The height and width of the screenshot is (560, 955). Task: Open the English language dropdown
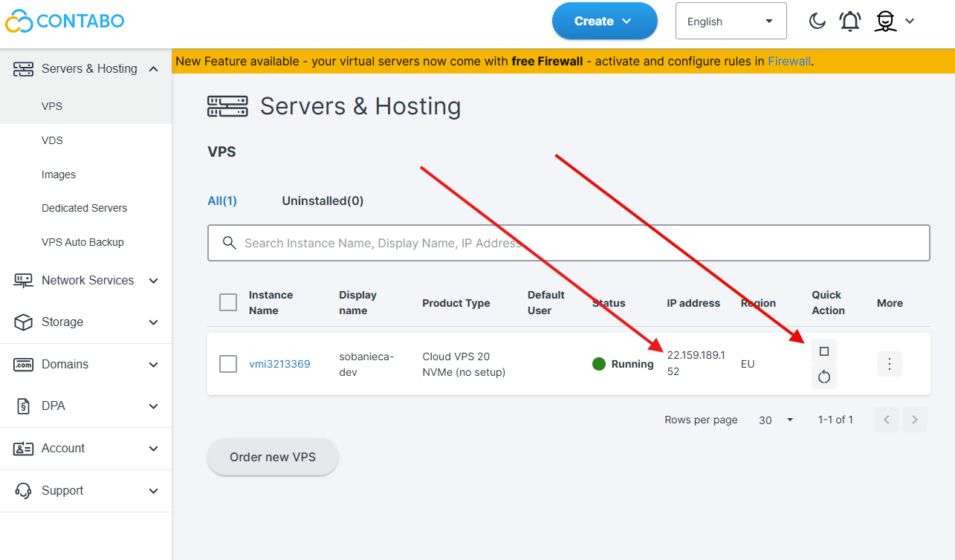click(731, 21)
